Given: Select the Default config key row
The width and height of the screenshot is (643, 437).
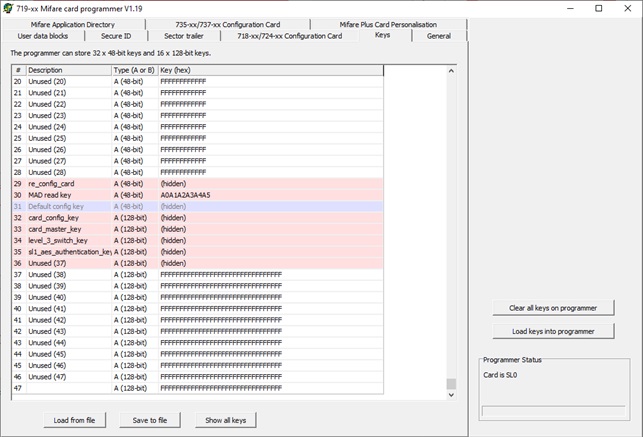Looking at the screenshot, I should 198,206.
